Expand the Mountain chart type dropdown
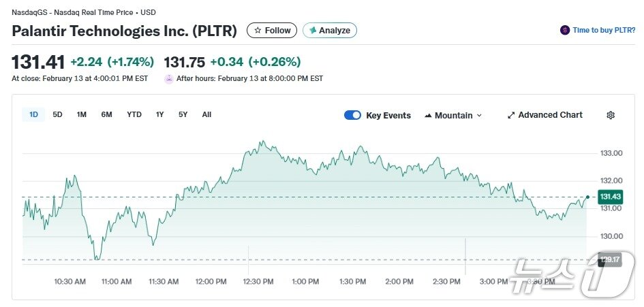Viewport: 644px width, 307px height. (479, 116)
